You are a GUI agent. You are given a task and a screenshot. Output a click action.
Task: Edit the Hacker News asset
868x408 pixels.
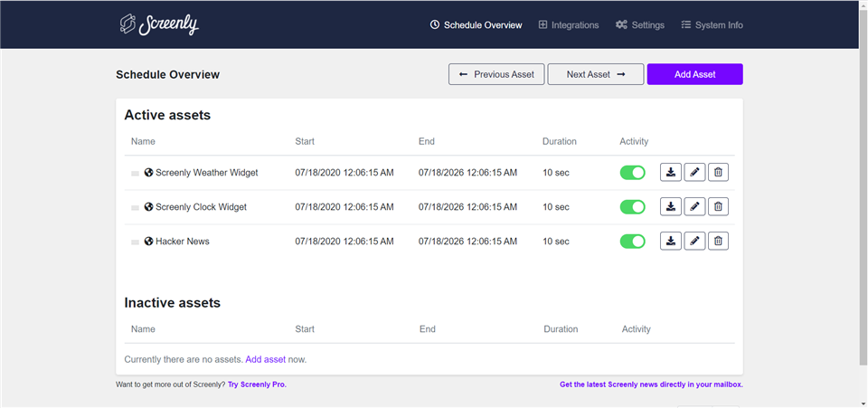pos(694,241)
